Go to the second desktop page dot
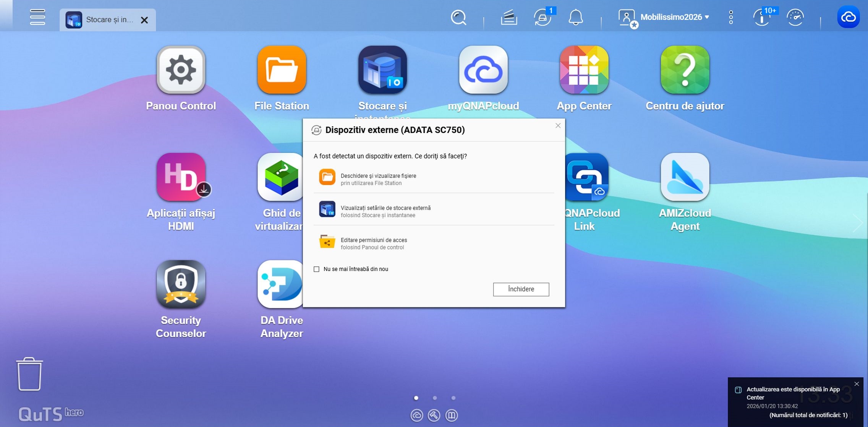Image resolution: width=868 pixels, height=427 pixels. tap(435, 398)
